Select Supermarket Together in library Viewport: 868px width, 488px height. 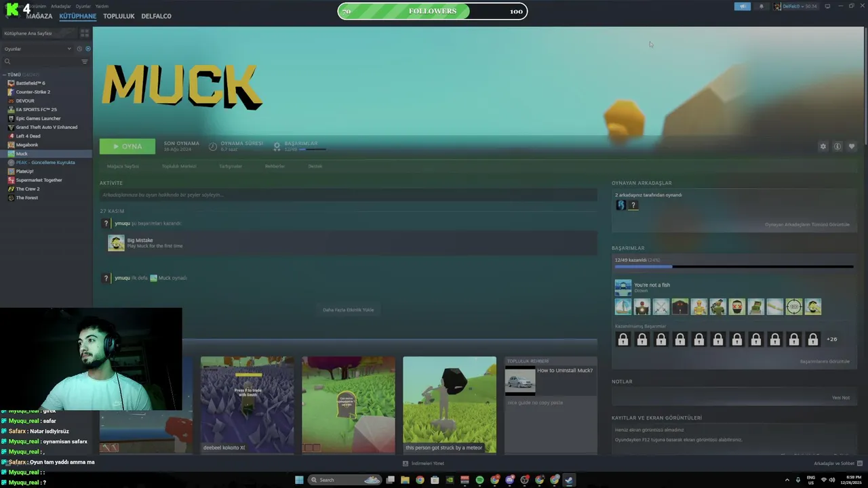tap(46, 180)
